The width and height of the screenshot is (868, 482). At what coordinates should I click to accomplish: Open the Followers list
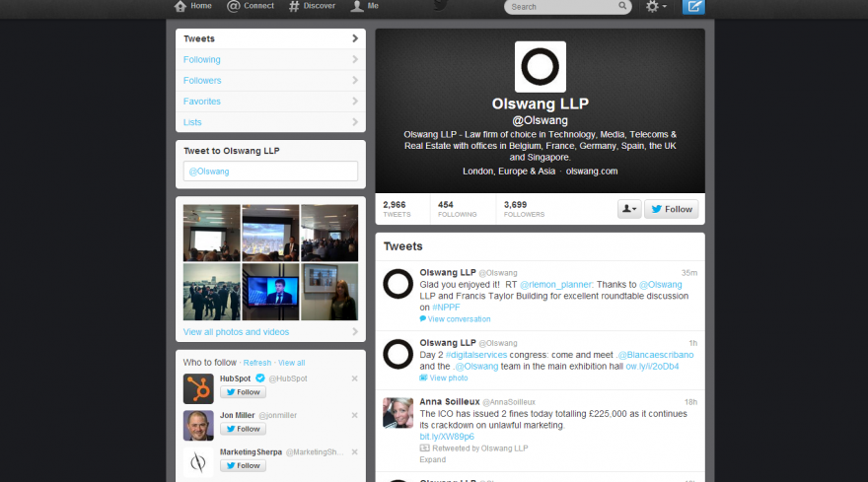(x=270, y=81)
